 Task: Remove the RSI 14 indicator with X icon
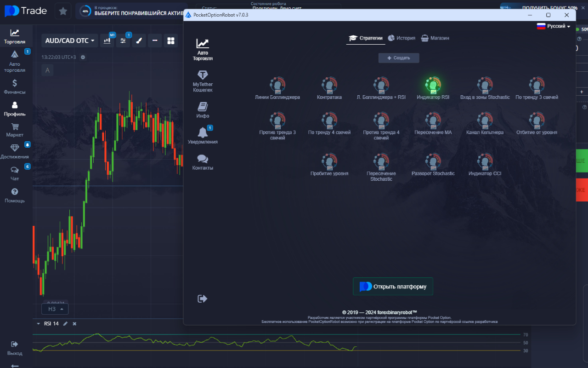tap(74, 324)
